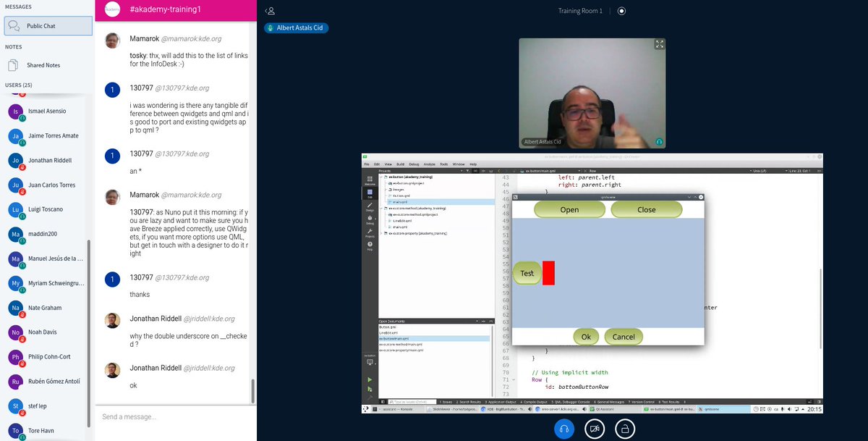Expand the ex-custom-property project tree node

click(383, 233)
